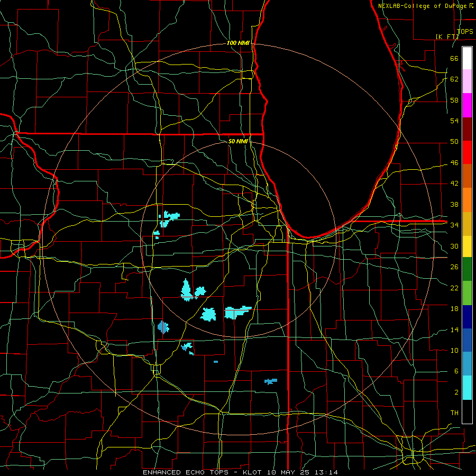Click the legend value "14"

coord(454,329)
